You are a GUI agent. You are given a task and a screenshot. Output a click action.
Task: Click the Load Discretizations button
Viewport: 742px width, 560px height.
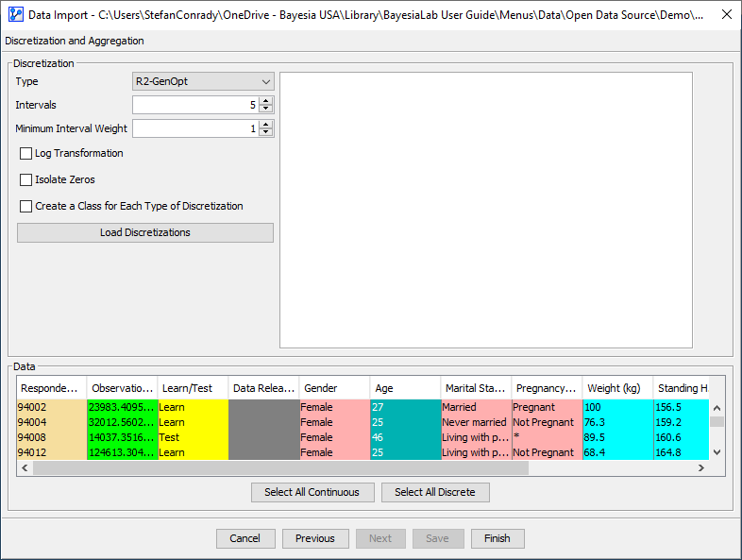point(145,232)
